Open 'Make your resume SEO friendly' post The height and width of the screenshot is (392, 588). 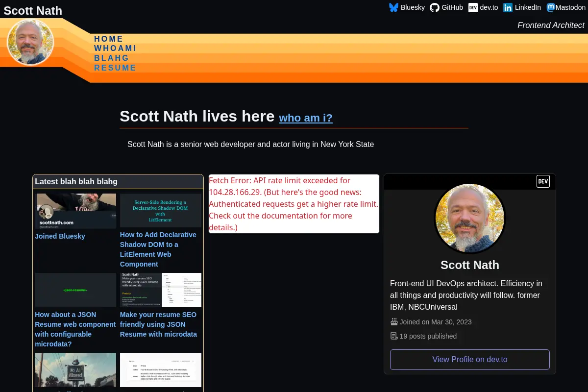[x=158, y=324]
